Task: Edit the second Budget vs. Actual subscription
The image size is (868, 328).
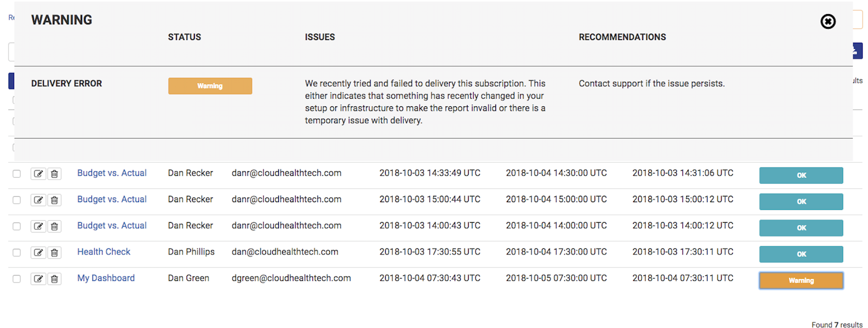Action: [38, 200]
